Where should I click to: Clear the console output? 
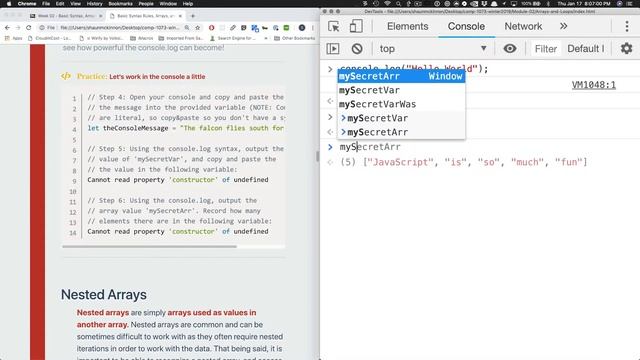tap(357, 49)
